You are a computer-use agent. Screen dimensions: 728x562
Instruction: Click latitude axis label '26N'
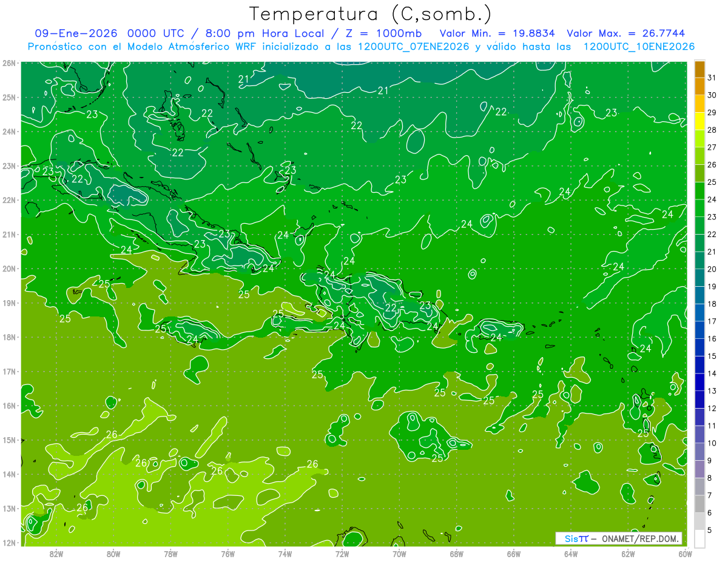coord(9,63)
